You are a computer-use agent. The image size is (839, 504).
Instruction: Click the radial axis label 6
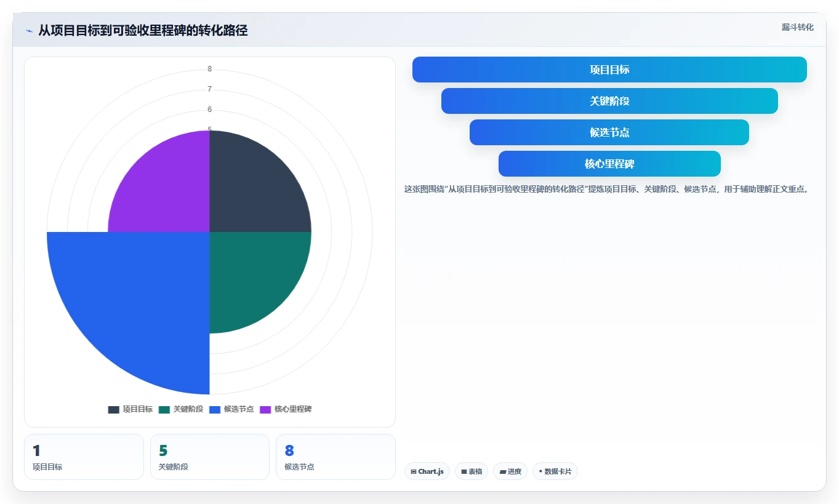[x=210, y=110]
